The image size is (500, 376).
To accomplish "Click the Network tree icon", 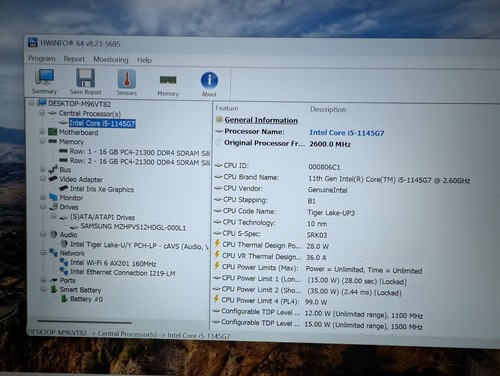I will pos(53,253).
